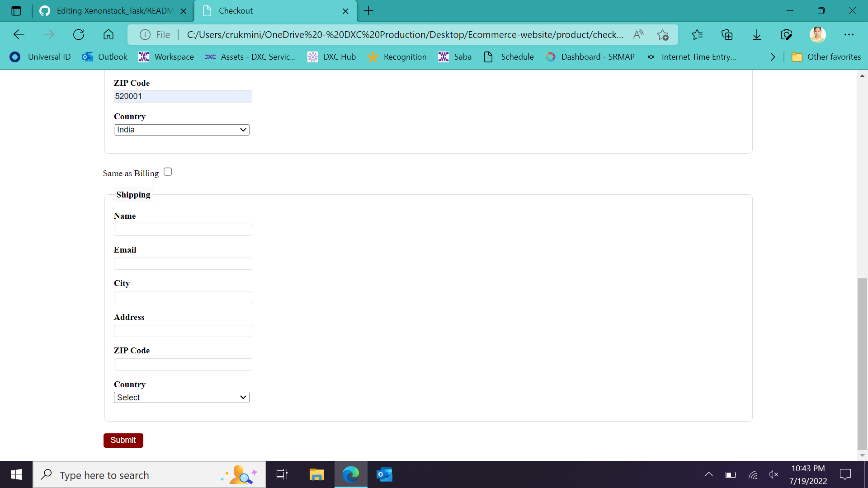Open File Explorer from taskbar
The height and width of the screenshot is (488, 868).
[x=316, y=474]
